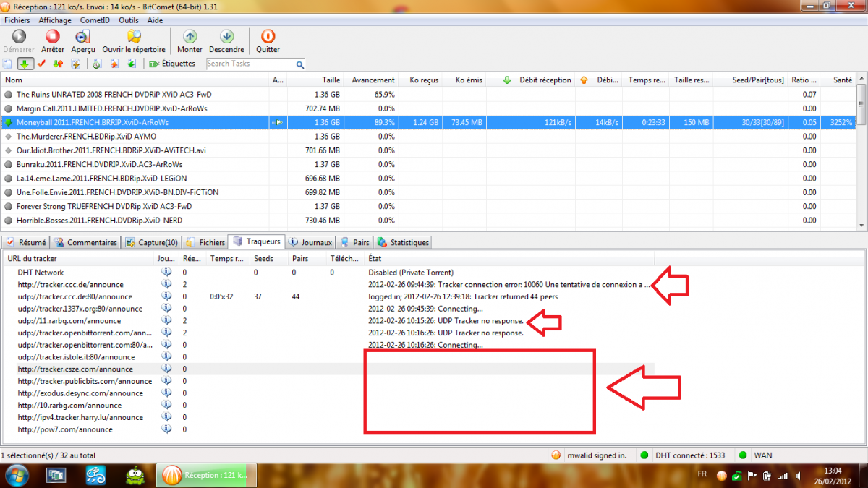Viewport: 868px width, 488px height.
Task: Click info icon beside http://tracker.ccc.de/announce
Action: point(166,285)
